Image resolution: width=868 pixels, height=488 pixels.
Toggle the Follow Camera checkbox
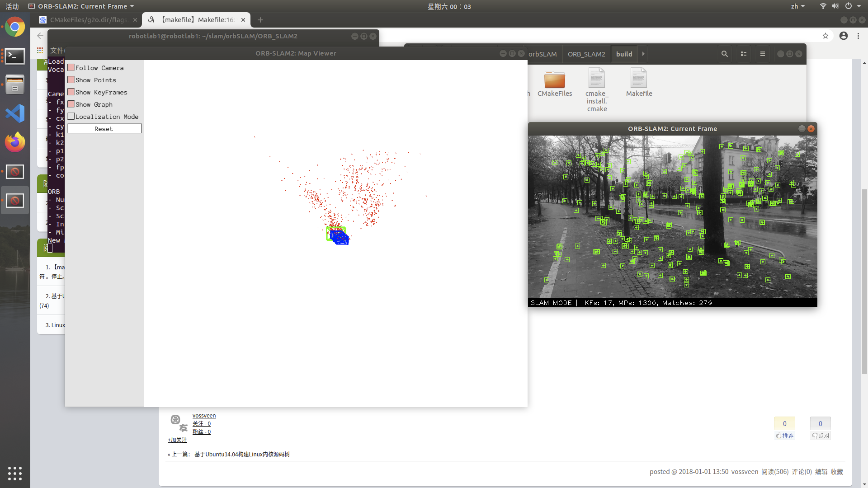[x=71, y=68]
